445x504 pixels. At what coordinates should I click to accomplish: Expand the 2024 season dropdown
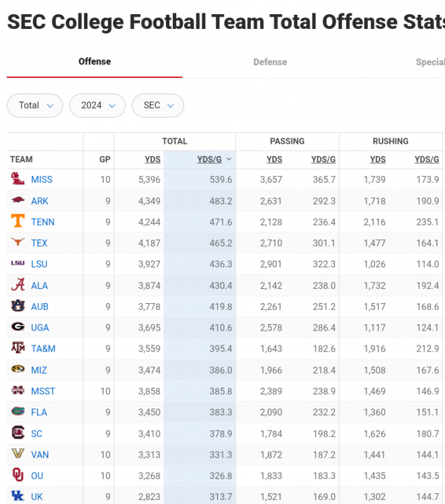(x=97, y=106)
